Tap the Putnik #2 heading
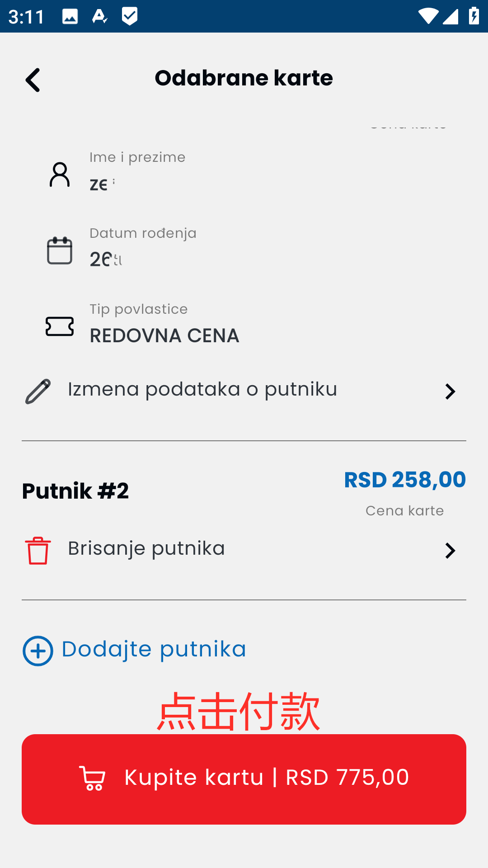Image resolution: width=488 pixels, height=868 pixels. tap(75, 491)
